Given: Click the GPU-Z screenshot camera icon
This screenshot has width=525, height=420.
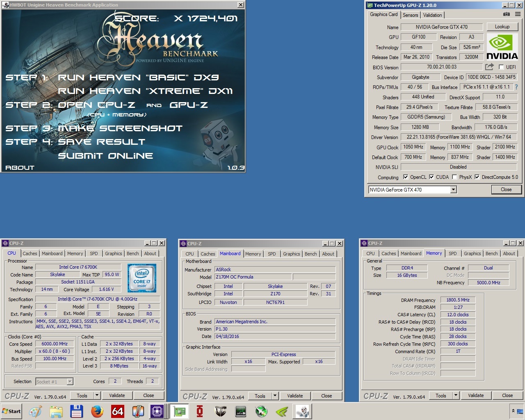Looking at the screenshot, I should pos(507,14).
